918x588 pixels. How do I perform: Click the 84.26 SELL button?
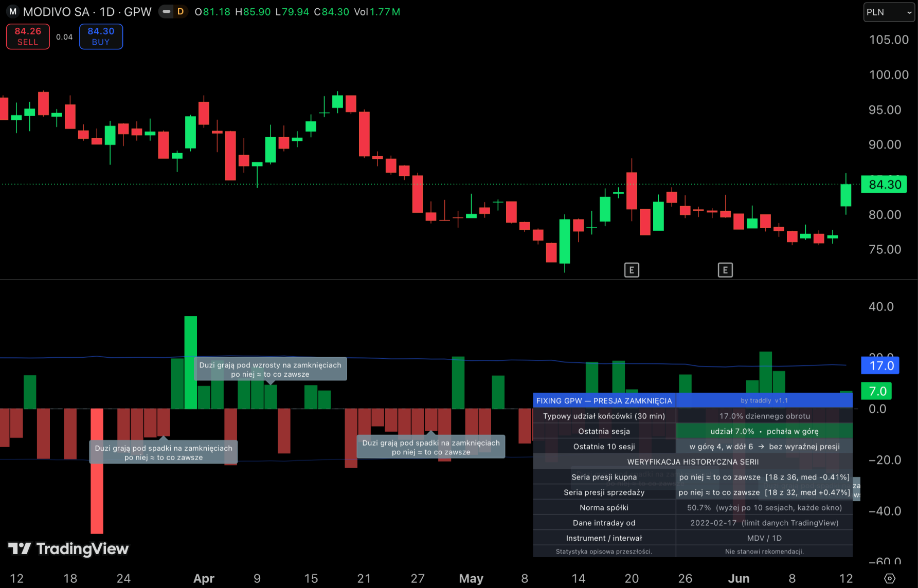coord(28,36)
